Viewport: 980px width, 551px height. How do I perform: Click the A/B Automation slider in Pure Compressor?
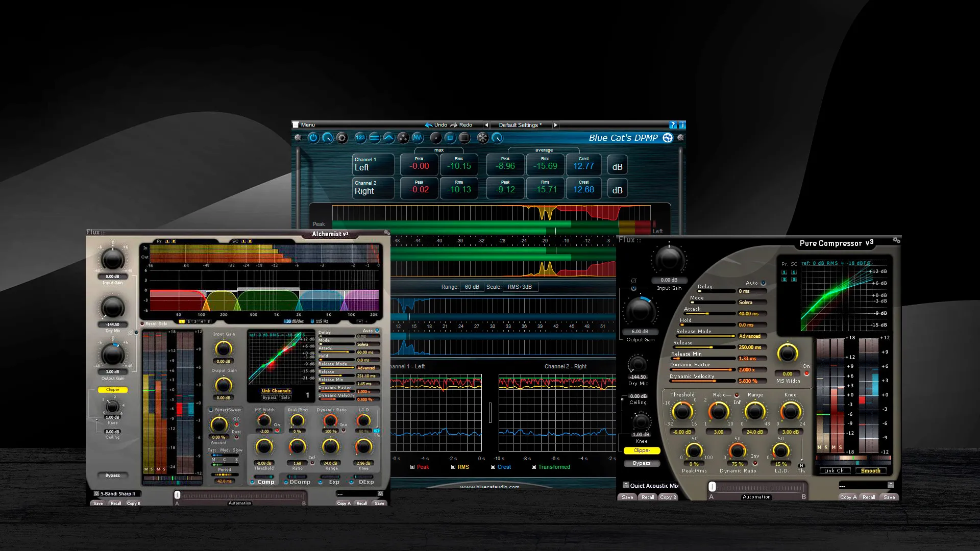point(757,487)
